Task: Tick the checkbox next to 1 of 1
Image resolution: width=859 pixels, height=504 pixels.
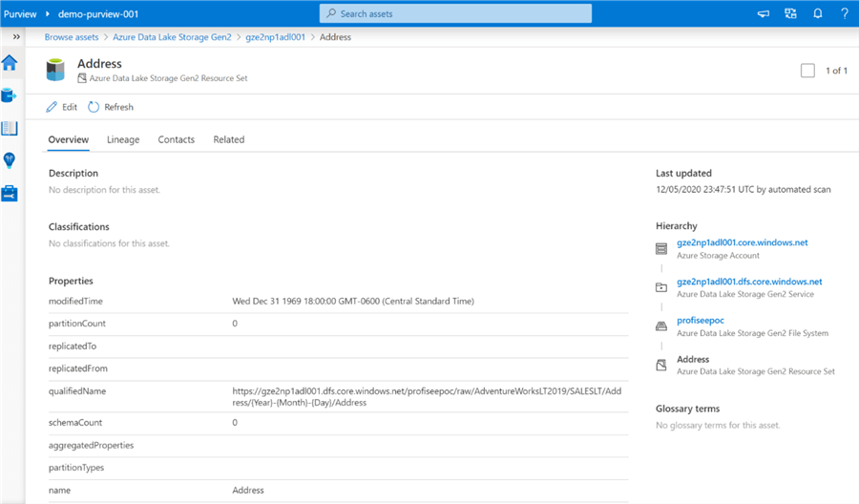Action: (807, 71)
